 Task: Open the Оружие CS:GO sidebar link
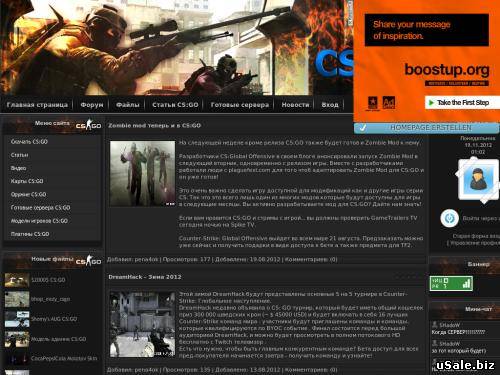[29, 194]
